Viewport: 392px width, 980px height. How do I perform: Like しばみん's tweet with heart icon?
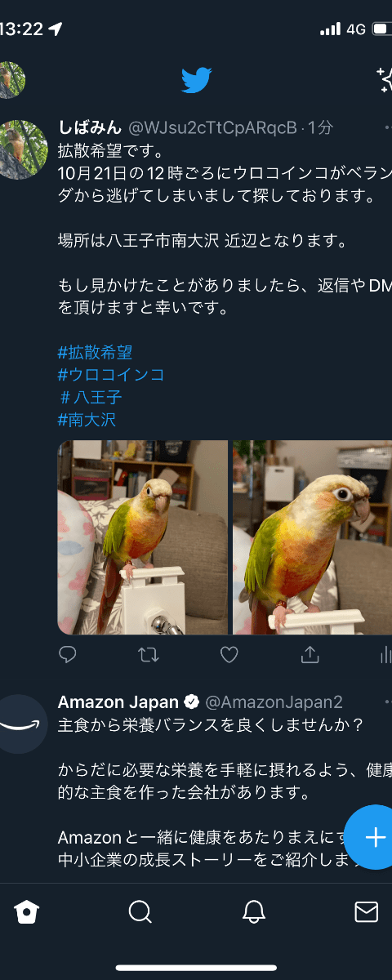point(229,654)
